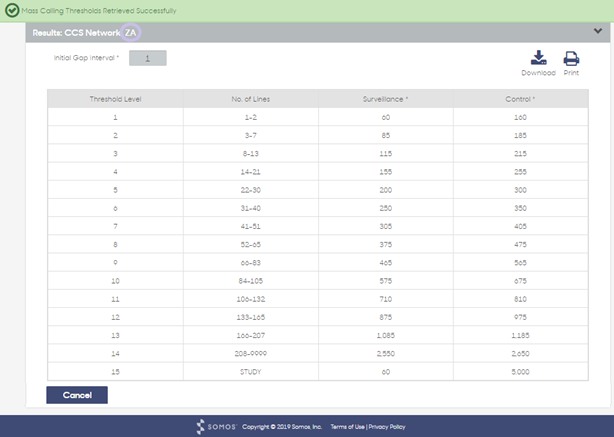614x437 pixels.
Task: Click threshold level 10 cell
Action: 115,281
